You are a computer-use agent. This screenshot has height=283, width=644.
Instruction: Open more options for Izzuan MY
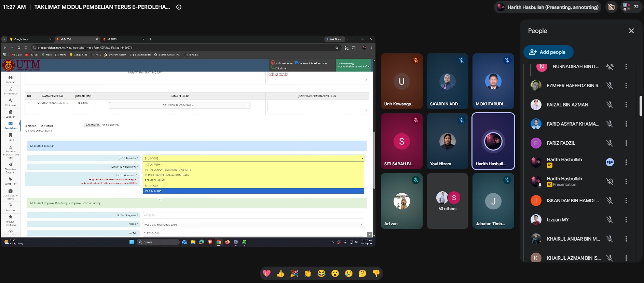626,220
